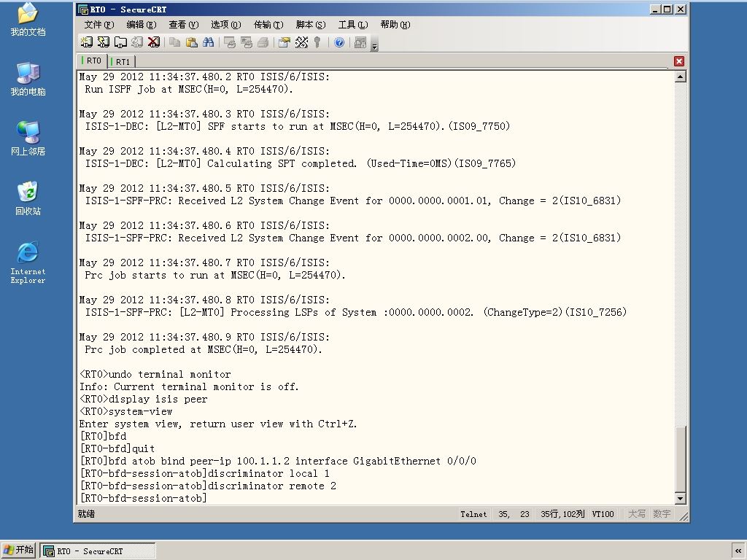The width and height of the screenshot is (747, 560).
Task: Click the grayed Print icon
Action: (x=263, y=42)
